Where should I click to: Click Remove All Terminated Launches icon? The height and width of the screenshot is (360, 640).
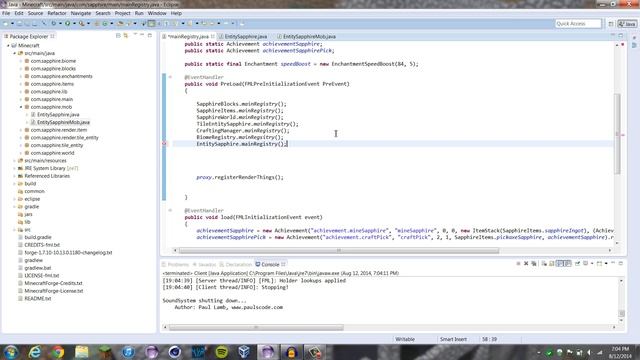click(533, 264)
